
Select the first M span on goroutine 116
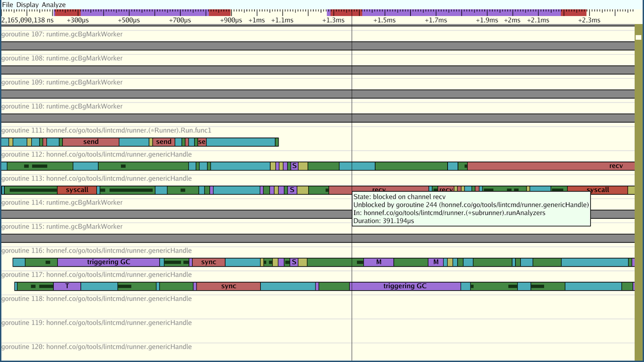[x=378, y=262]
